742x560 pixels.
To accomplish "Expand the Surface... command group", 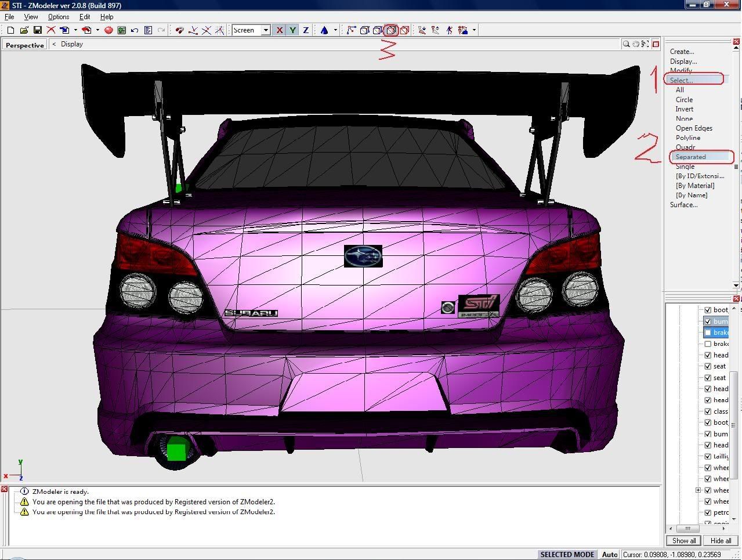I will tap(683, 205).
